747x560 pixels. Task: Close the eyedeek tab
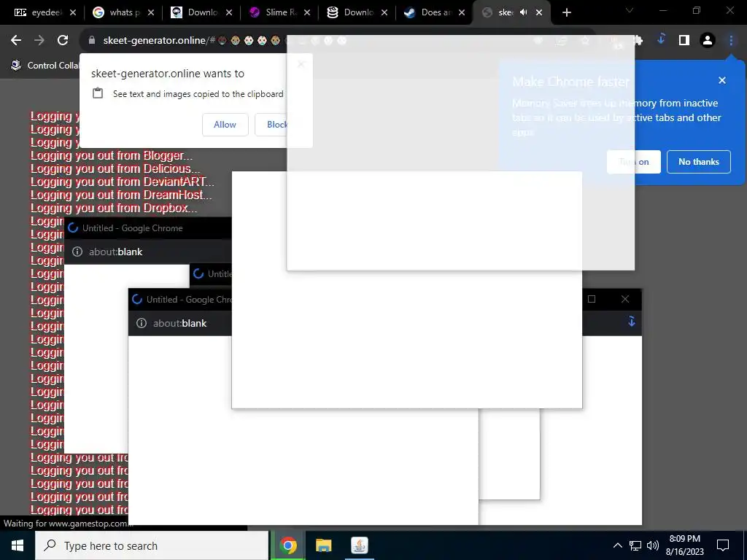[x=73, y=13]
